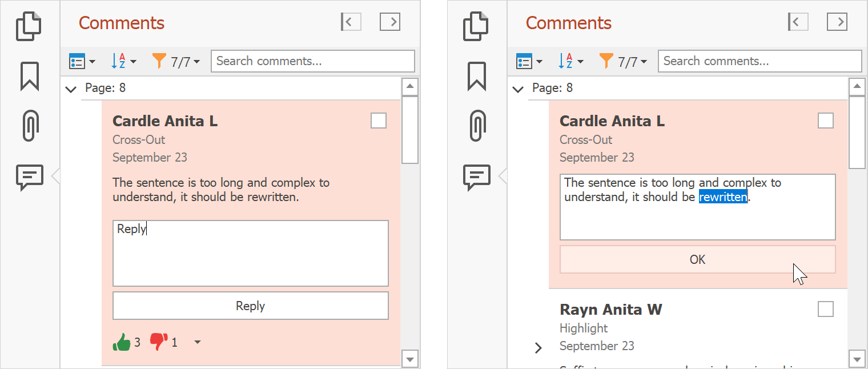Go to previous comment in left panel header
This screenshot has width=868, height=369.
click(x=351, y=22)
